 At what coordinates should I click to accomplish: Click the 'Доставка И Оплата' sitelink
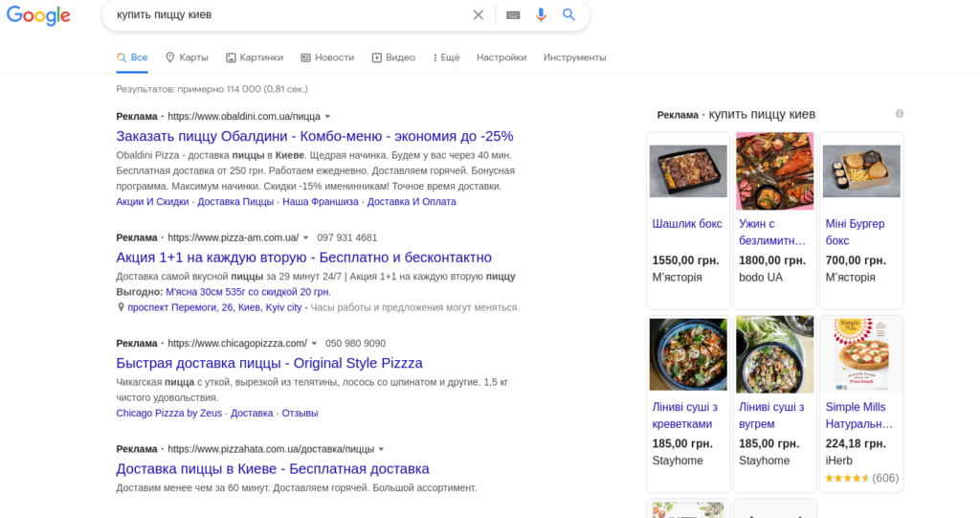click(412, 201)
